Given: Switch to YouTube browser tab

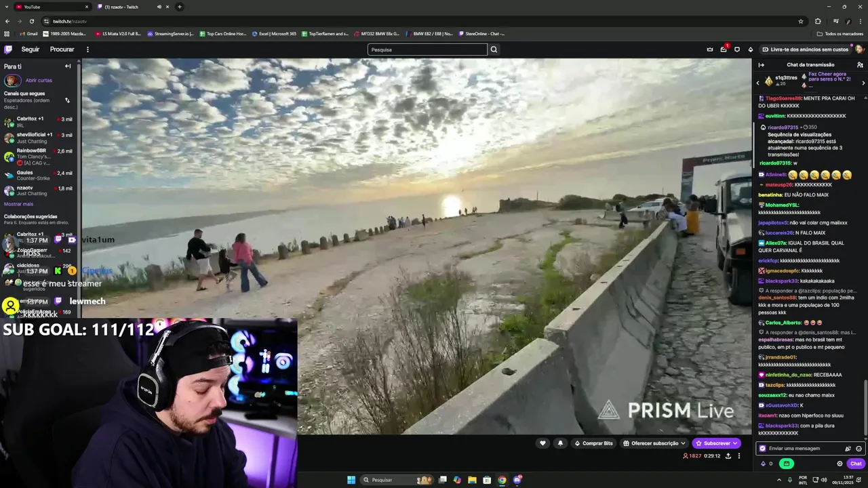Looking at the screenshot, I should point(52,7).
